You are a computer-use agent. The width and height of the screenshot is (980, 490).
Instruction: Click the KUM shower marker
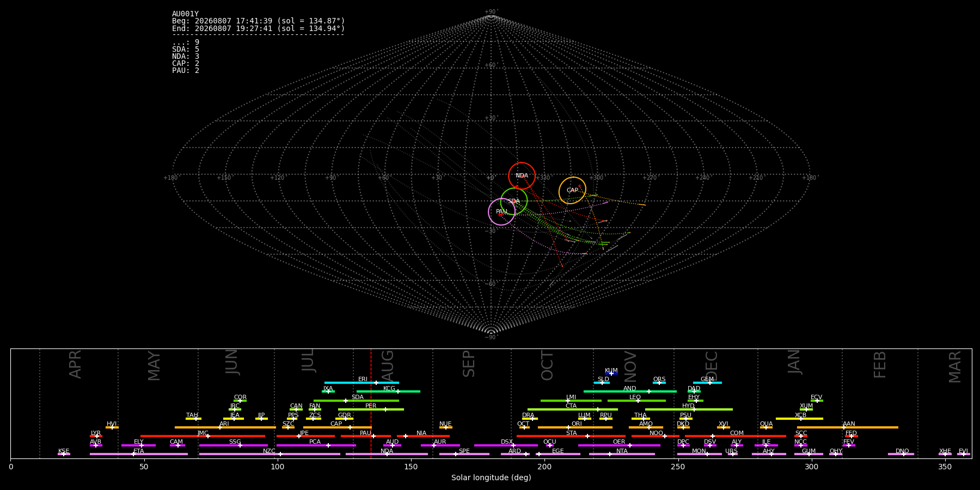click(x=611, y=373)
